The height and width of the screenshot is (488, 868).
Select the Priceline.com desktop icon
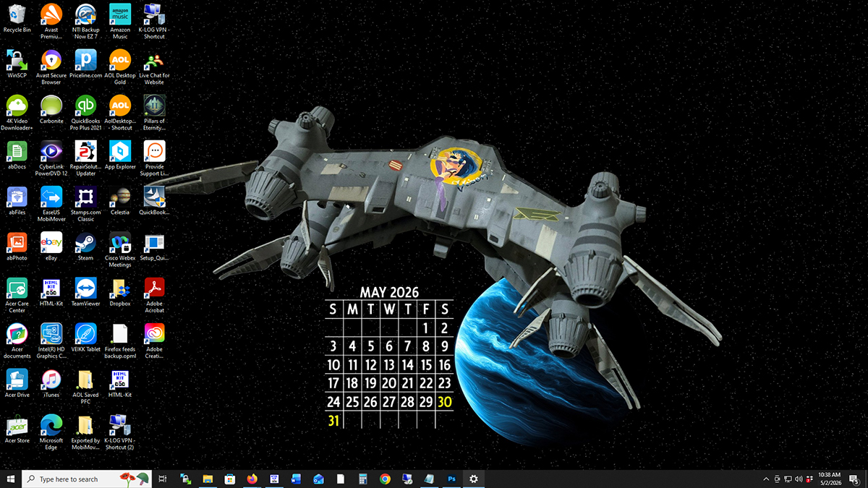[x=85, y=64]
